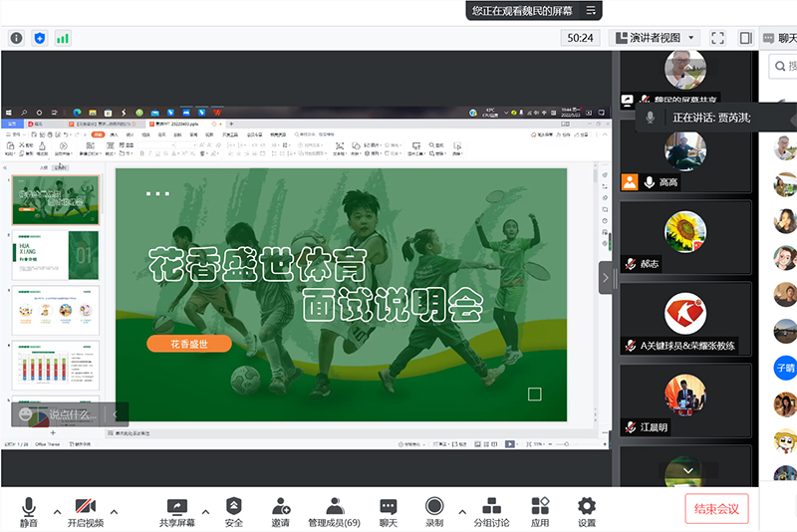Click the speaking indicator 正在讲话: 贾芮淇
The image size is (797, 532).
pyautogui.click(x=711, y=118)
